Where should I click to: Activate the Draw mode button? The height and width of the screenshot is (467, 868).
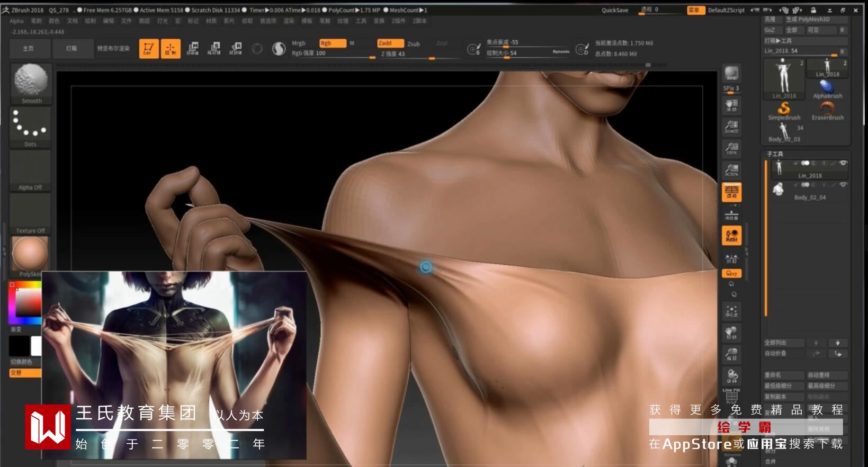tap(171, 49)
